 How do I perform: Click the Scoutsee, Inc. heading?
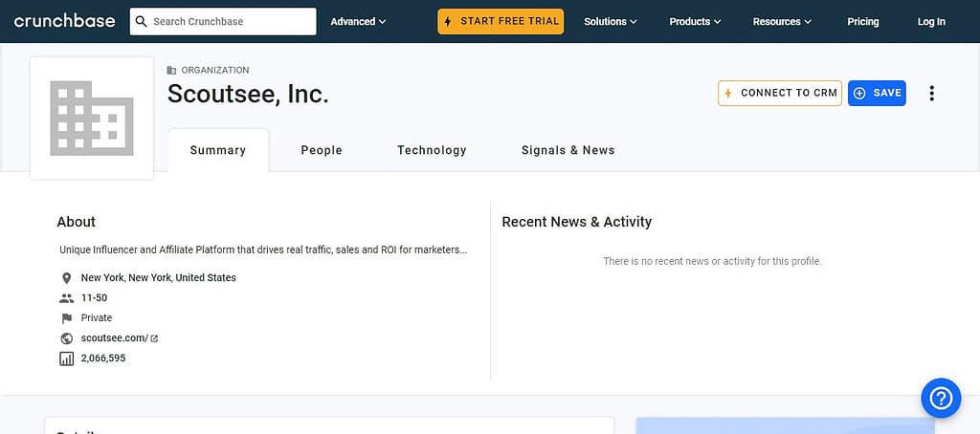click(248, 94)
